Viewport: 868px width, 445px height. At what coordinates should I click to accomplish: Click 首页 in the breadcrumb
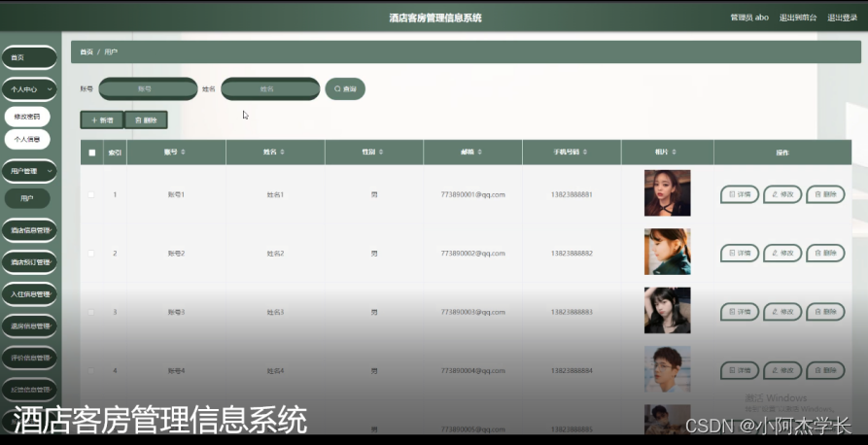[87, 52]
